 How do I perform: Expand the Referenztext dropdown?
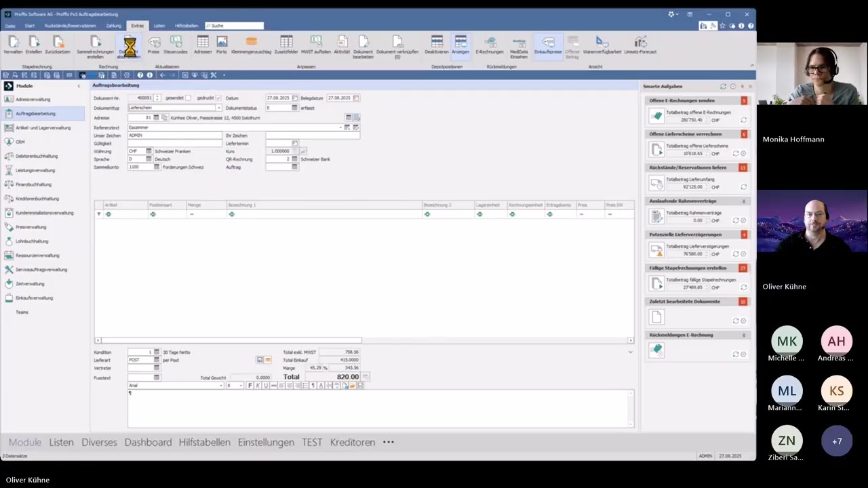pos(340,127)
